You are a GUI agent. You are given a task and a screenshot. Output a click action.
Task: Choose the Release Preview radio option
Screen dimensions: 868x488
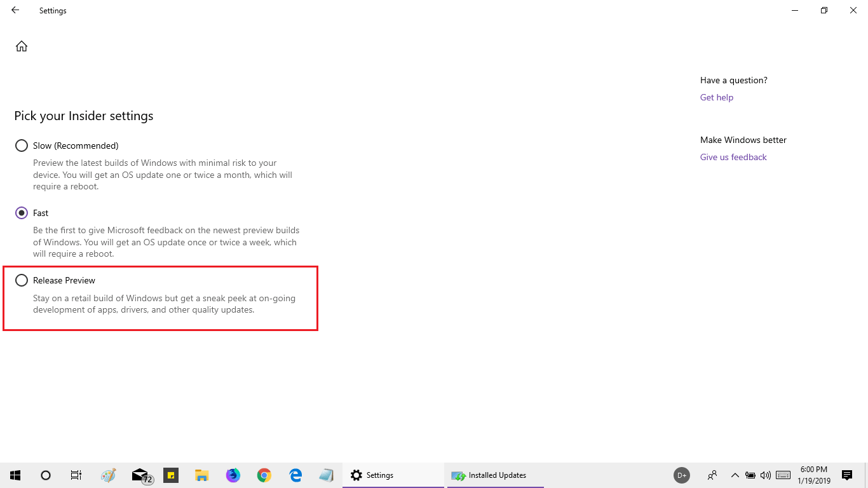click(22, 280)
